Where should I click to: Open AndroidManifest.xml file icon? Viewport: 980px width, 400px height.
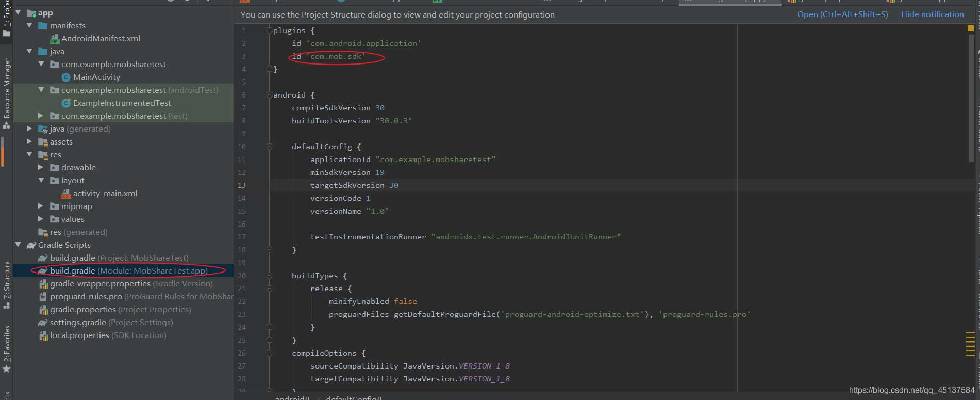pyautogui.click(x=55, y=39)
